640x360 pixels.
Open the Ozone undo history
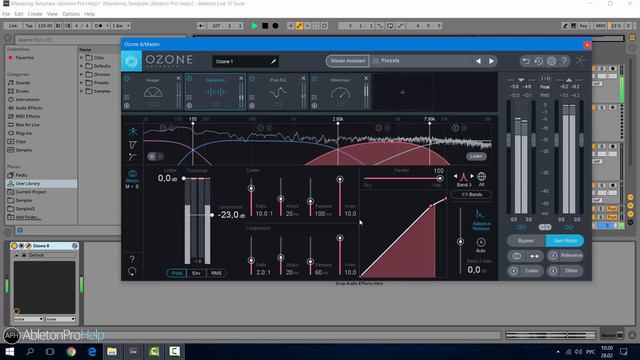539,61
